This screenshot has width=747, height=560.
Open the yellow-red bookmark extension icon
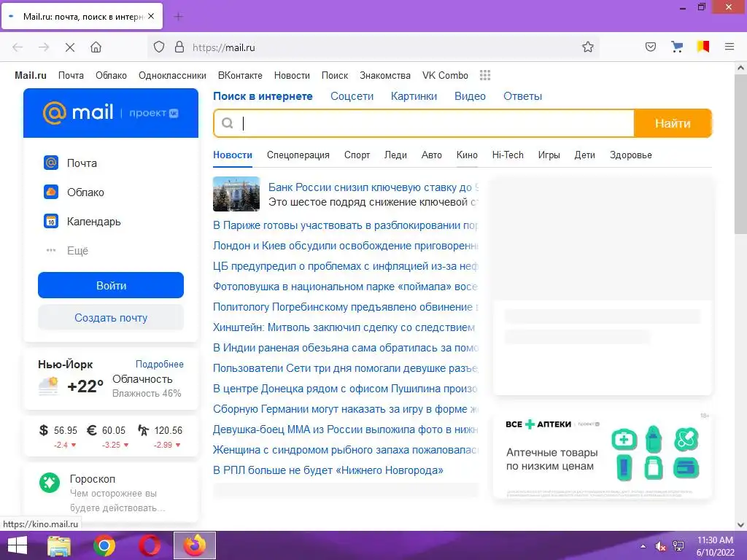coord(703,47)
